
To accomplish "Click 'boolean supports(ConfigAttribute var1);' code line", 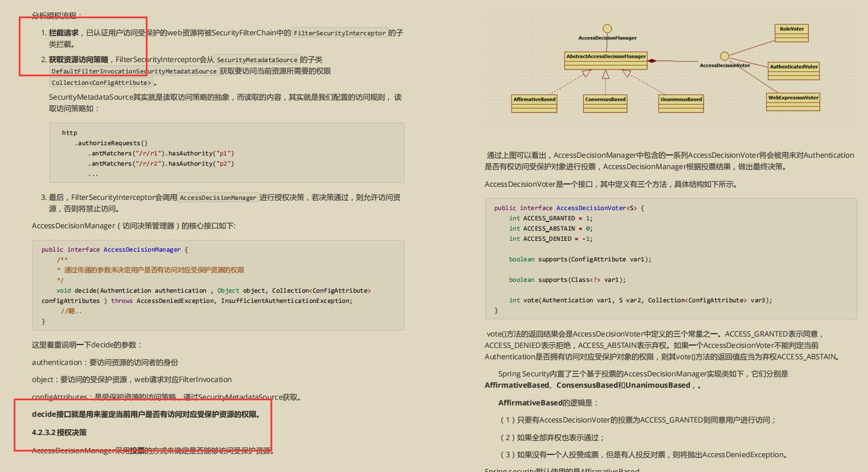I will coord(580,259).
